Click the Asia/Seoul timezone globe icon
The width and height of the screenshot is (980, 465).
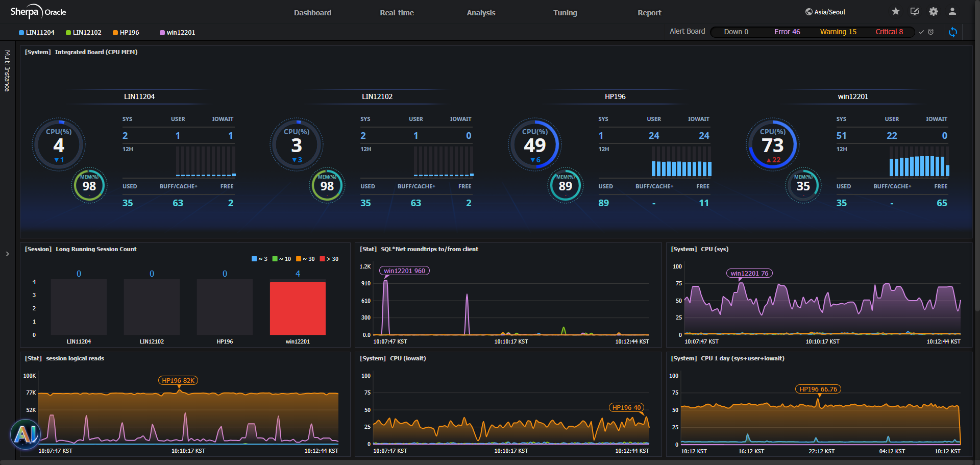point(808,12)
